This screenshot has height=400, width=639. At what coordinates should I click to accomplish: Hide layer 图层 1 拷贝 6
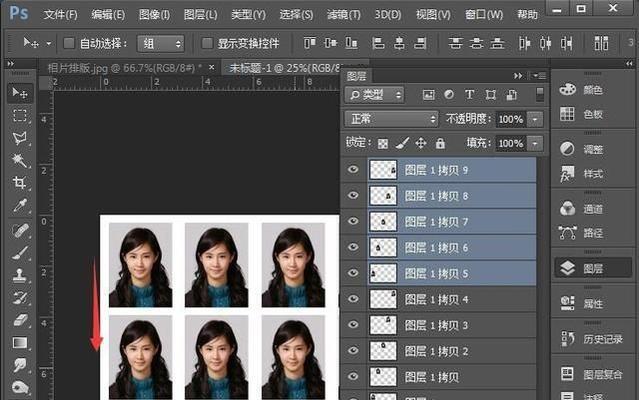[x=353, y=247]
